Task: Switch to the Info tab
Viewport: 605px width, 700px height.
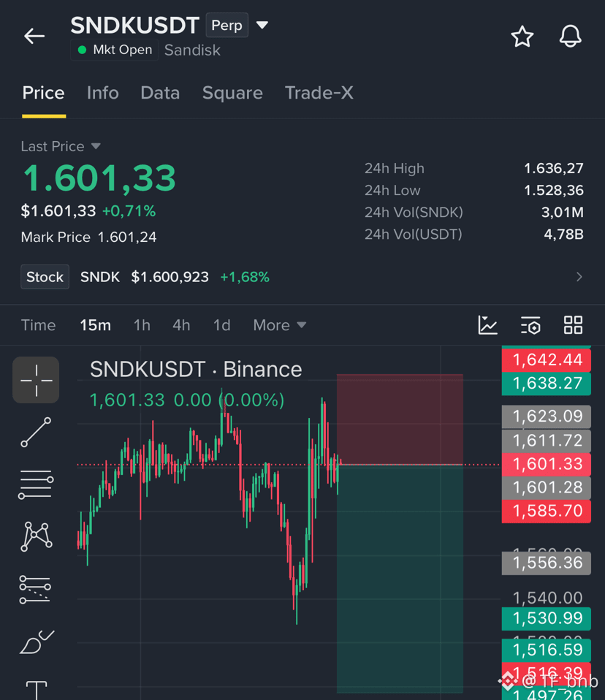Action: [x=103, y=93]
